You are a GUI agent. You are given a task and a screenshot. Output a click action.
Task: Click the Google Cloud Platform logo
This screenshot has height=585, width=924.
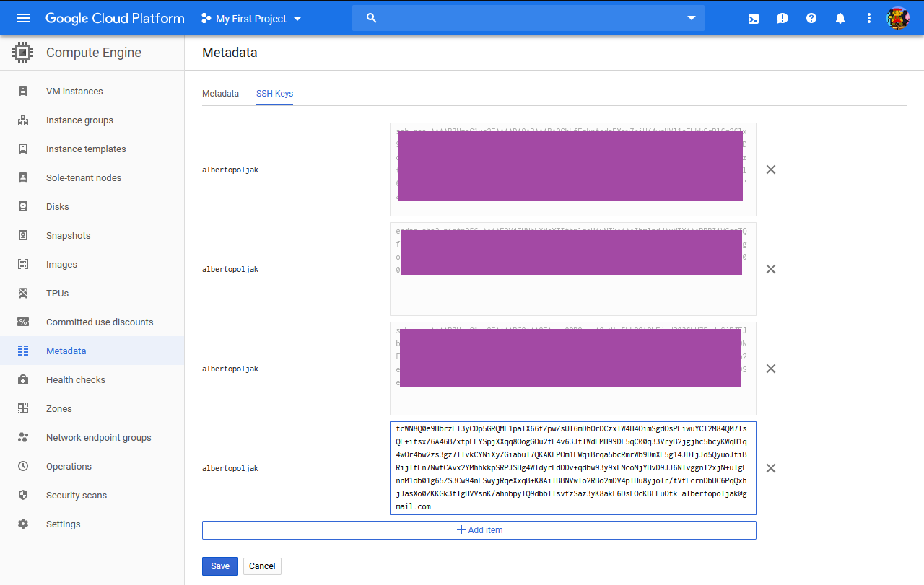coord(115,18)
